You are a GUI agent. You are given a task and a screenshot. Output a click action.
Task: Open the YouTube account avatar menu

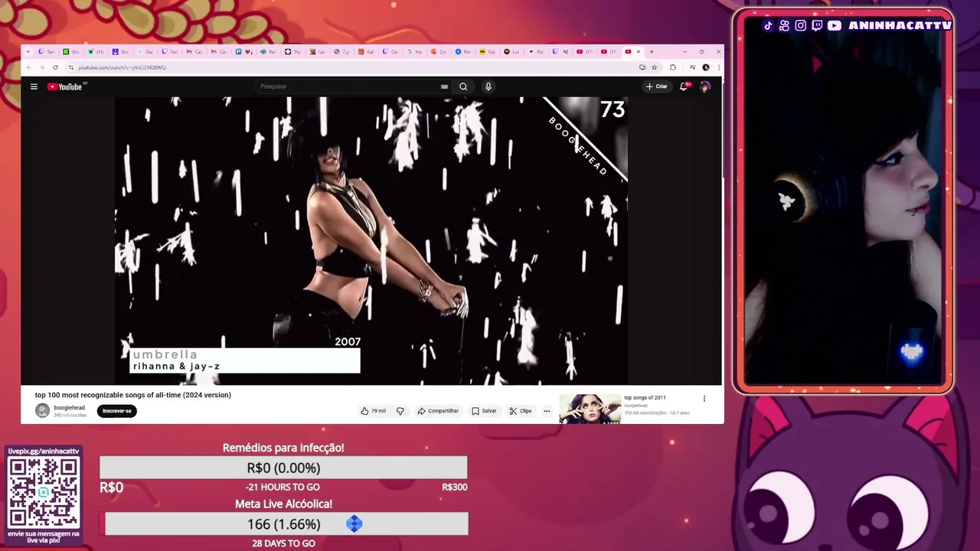(704, 86)
